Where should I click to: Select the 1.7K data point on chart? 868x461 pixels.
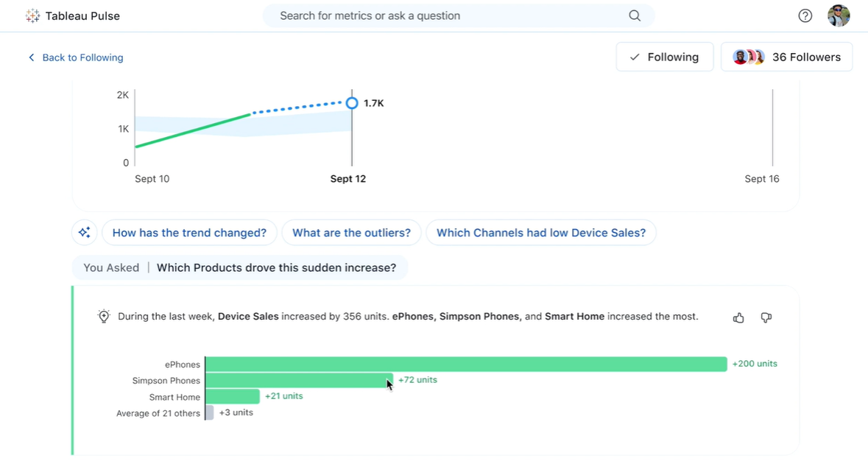[x=352, y=103]
